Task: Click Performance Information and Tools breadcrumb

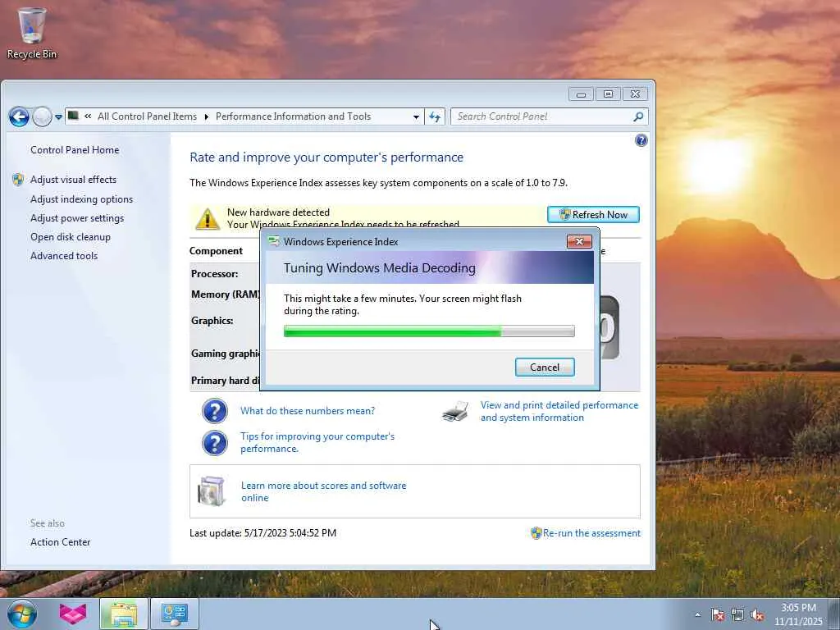Action: coord(293,116)
